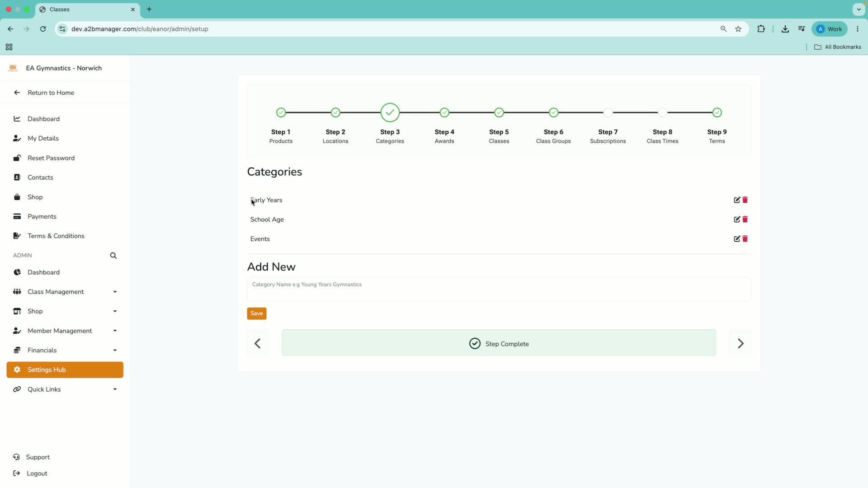This screenshot has height=488, width=868.
Task: Jump to Step 6 Class Groups
Action: point(553,113)
